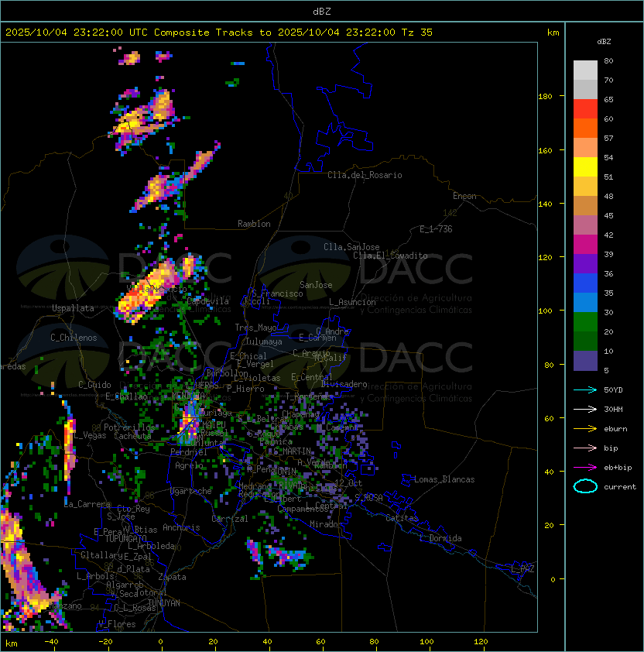
Task: Click the 'Lomas_Blancas' map label
Action: pyautogui.click(x=444, y=479)
